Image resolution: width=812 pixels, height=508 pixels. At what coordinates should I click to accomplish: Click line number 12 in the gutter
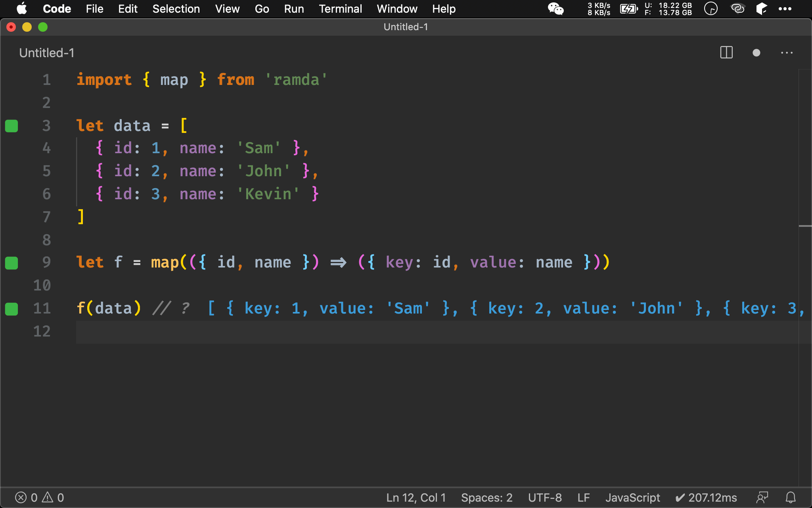coord(42,331)
